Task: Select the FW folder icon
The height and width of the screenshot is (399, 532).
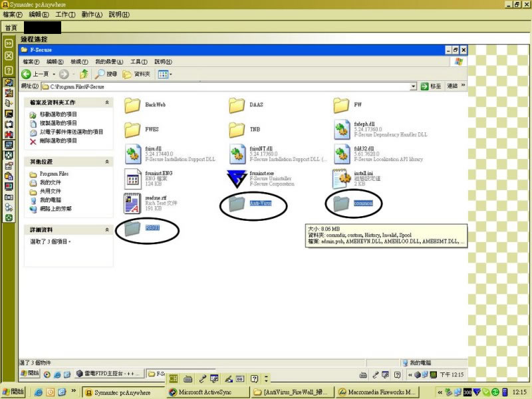Action: click(341, 105)
